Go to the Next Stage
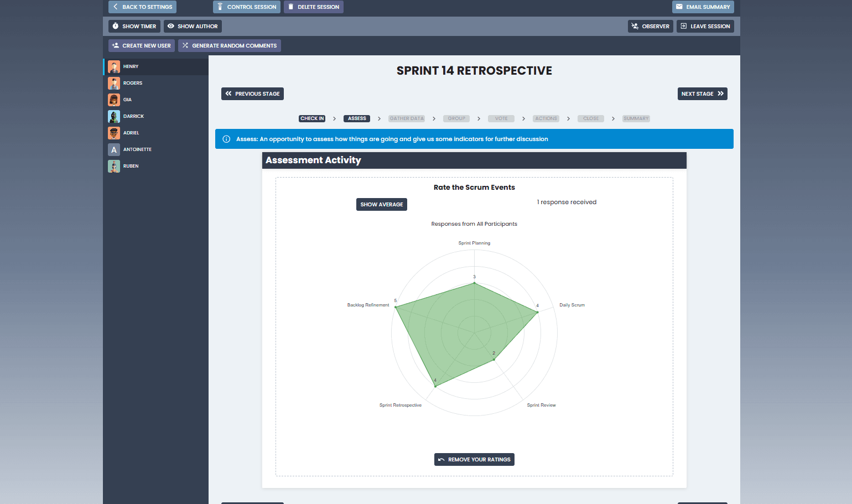This screenshot has width=852, height=504. tap(702, 94)
